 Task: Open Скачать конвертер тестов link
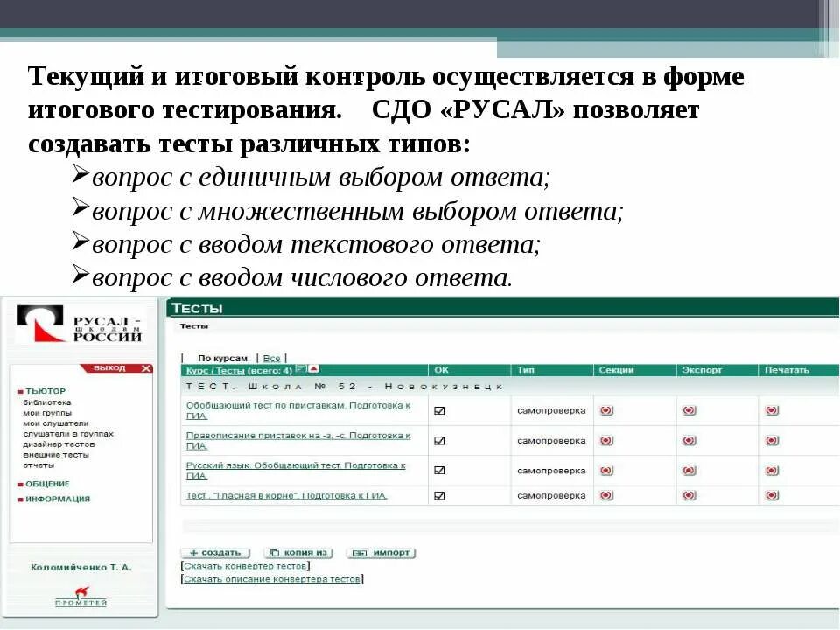tap(245, 566)
